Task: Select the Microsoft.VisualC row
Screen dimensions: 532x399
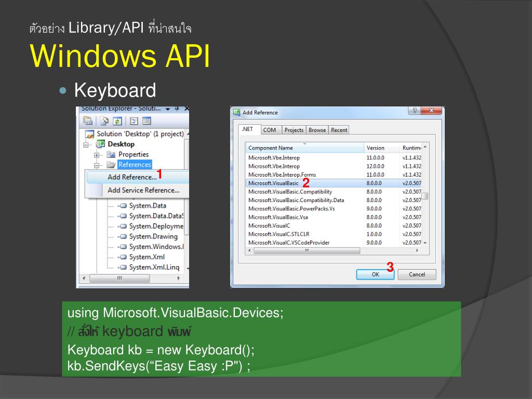Action: tap(334, 225)
